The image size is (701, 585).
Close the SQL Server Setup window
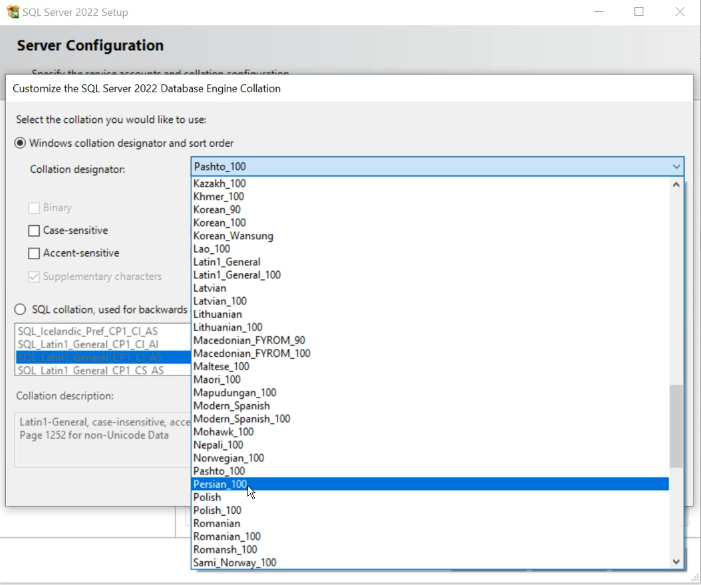pyautogui.click(x=680, y=12)
